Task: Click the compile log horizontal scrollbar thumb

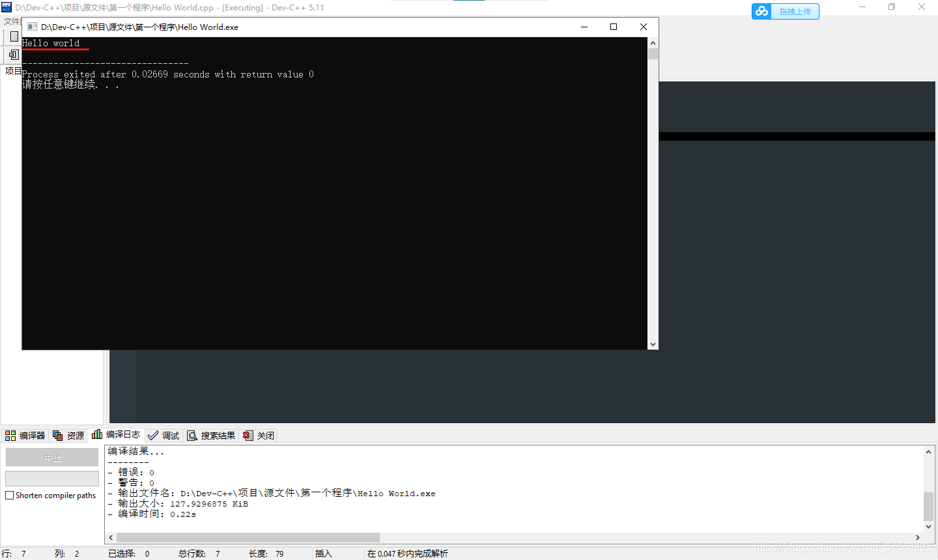Action: (248, 538)
